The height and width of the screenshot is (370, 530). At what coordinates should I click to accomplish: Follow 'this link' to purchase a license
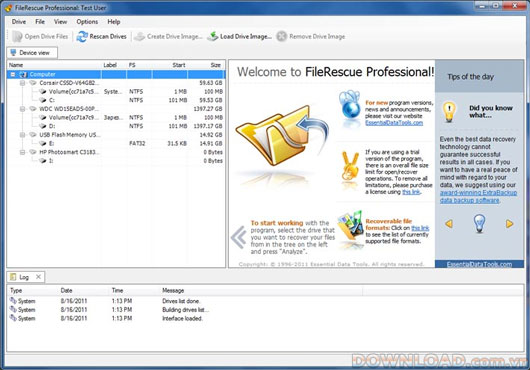(x=411, y=192)
